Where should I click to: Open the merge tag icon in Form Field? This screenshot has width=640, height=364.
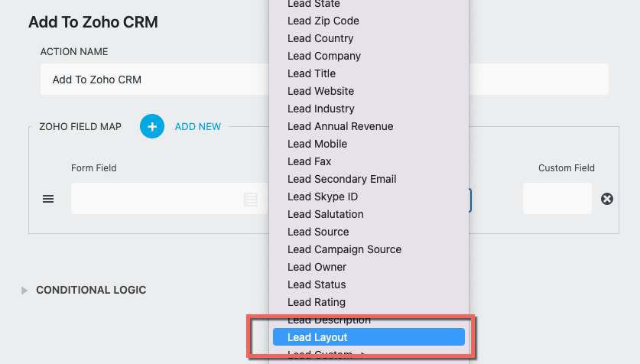tap(250, 200)
